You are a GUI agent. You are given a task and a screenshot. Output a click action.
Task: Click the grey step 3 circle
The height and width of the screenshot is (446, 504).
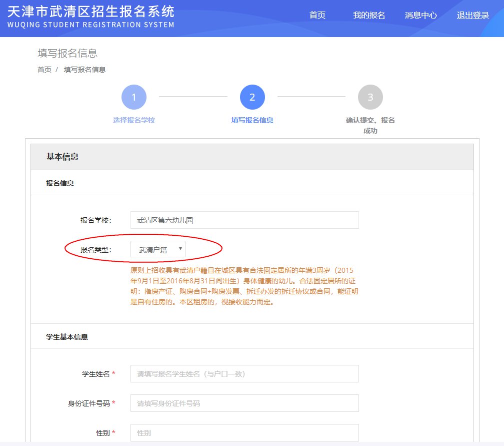(370, 97)
